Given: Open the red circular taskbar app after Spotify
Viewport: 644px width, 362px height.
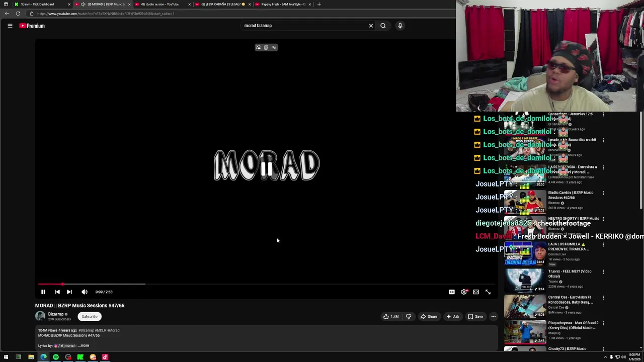Looking at the screenshot, I should (68, 357).
